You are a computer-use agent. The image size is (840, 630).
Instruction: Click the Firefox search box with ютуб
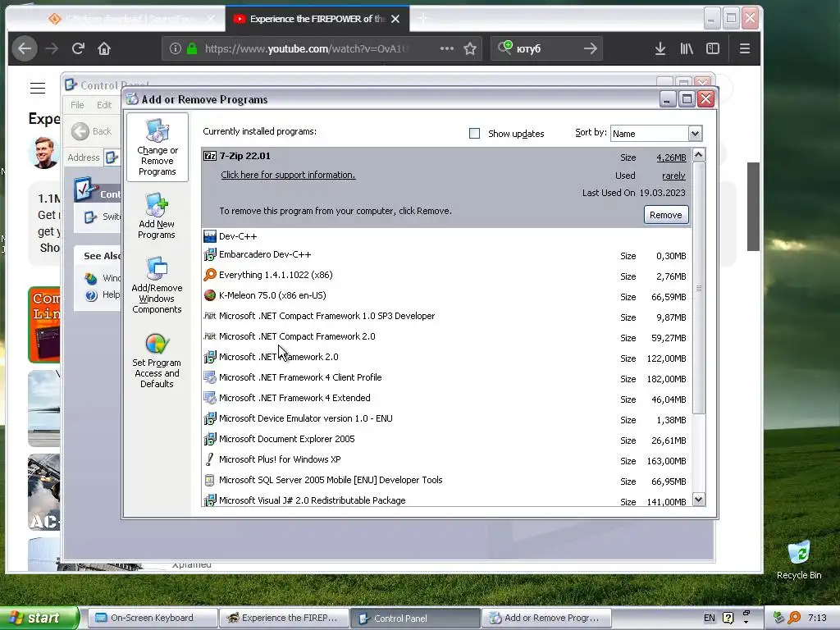546,48
